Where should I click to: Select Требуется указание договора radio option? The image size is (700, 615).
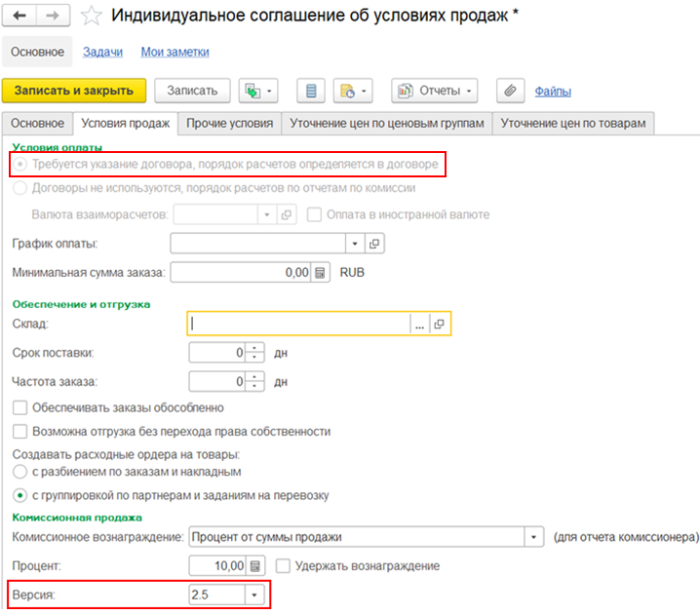click(19, 165)
